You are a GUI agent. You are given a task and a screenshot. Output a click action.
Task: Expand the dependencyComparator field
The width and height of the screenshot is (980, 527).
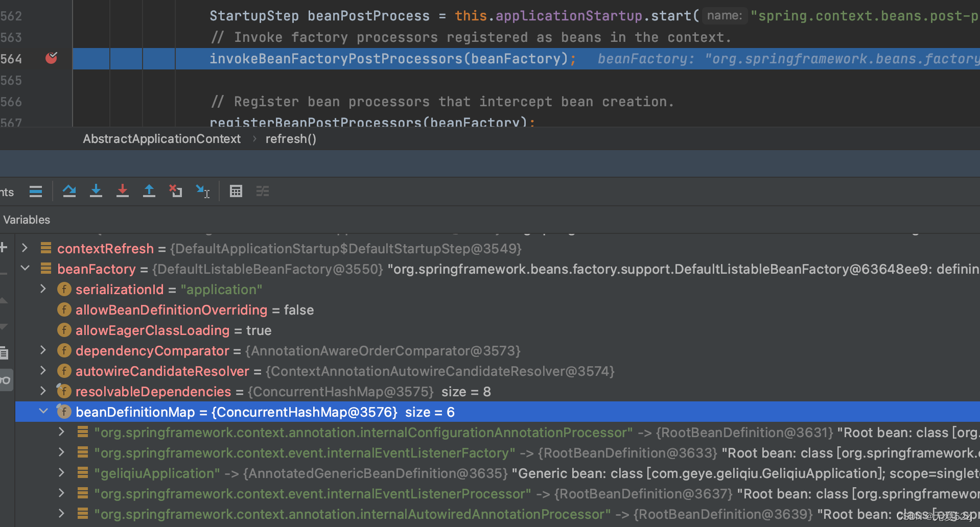point(43,350)
